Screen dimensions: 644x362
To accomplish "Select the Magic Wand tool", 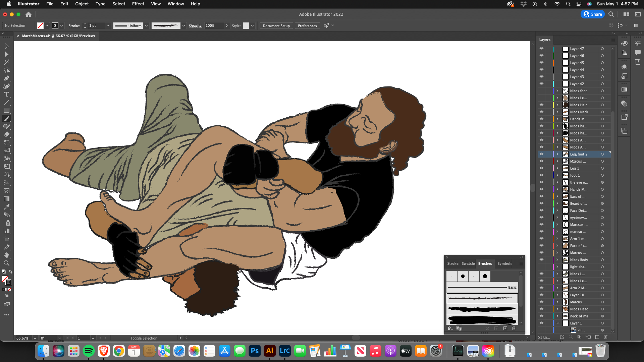I will (x=7, y=62).
